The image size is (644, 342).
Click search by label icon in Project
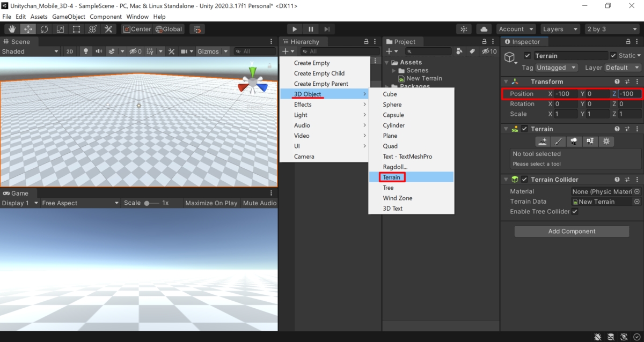tap(472, 51)
